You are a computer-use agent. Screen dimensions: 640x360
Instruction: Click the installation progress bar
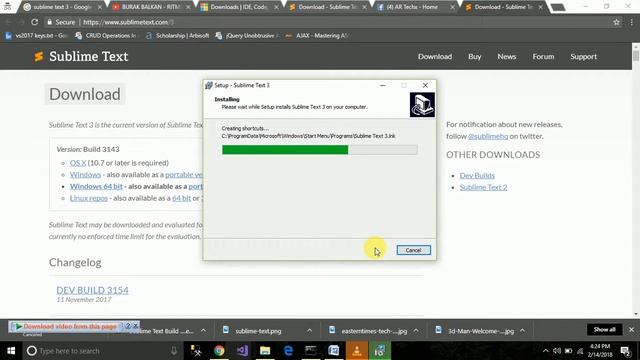(x=320, y=150)
